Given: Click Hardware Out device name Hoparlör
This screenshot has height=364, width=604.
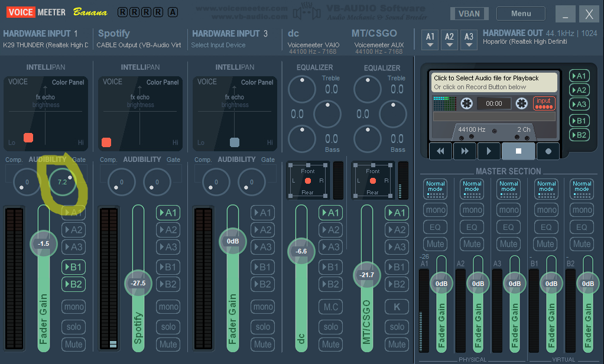Looking at the screenshot, I should [525, 41].
